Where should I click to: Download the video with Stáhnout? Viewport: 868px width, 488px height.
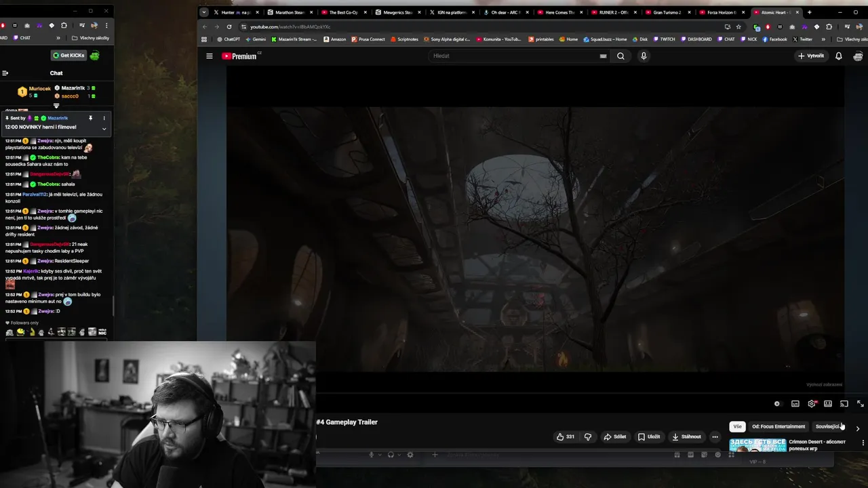pyautogui.click(x=686, y=436)
